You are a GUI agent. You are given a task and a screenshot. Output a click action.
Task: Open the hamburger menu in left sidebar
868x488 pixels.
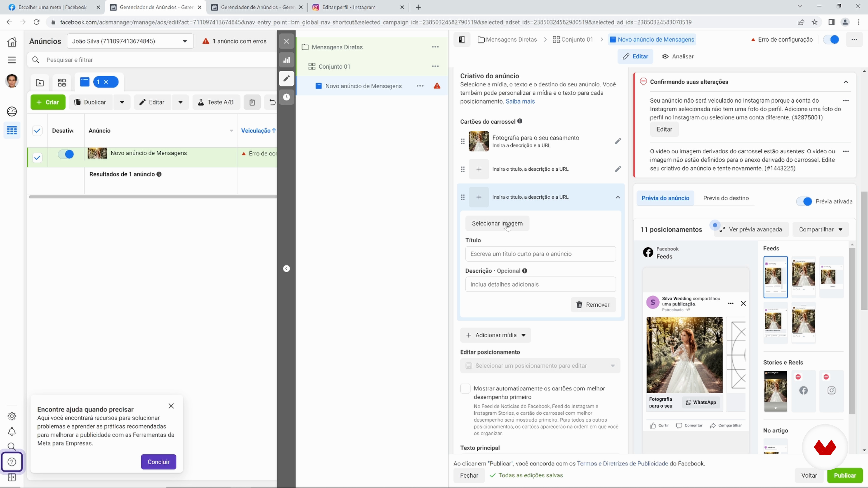(x=12, y=60)
